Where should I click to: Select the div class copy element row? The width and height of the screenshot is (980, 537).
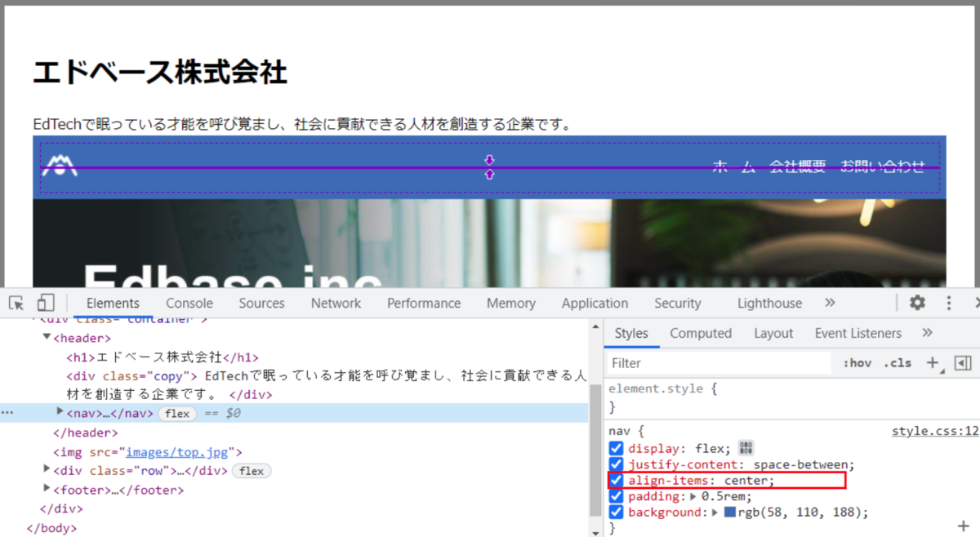pos(327,385)
